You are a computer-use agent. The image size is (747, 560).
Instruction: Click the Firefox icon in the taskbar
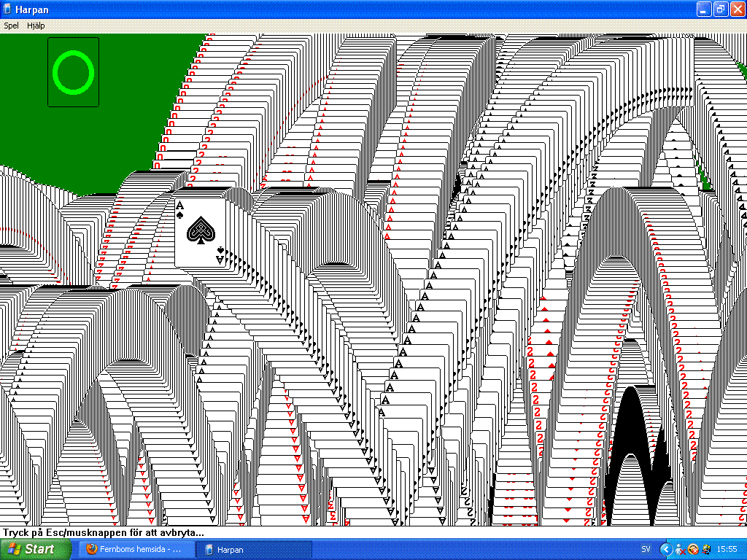point(91,549)
